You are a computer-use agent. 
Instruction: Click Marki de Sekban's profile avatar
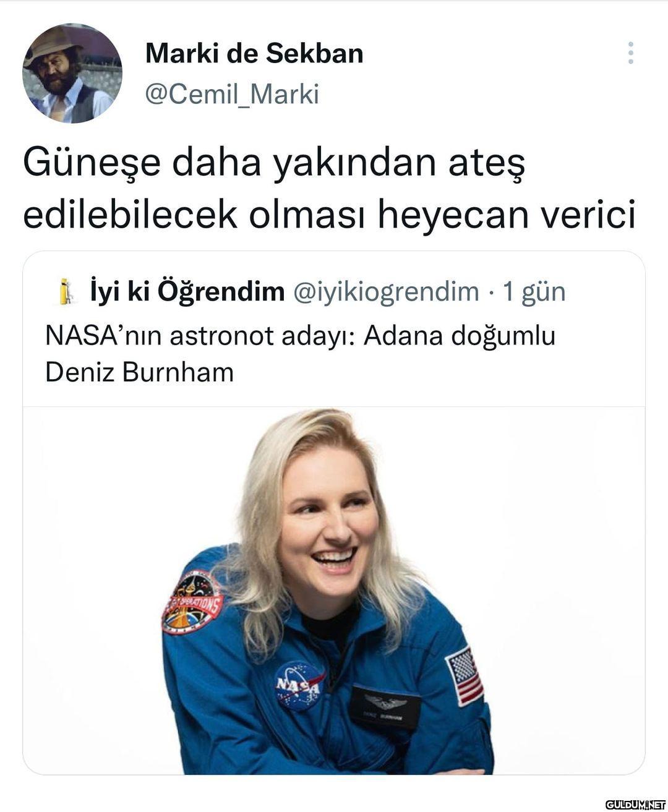coord(72,73)
